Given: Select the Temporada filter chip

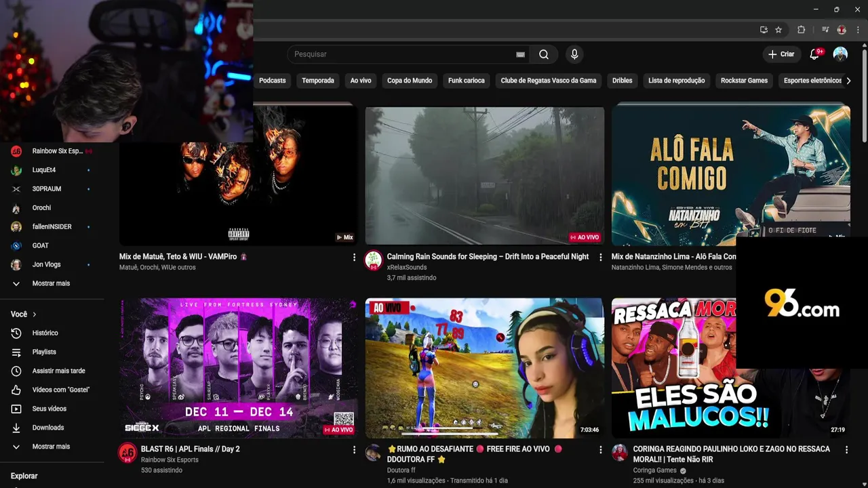Looking at the screenshot, I should coord(318,81).
